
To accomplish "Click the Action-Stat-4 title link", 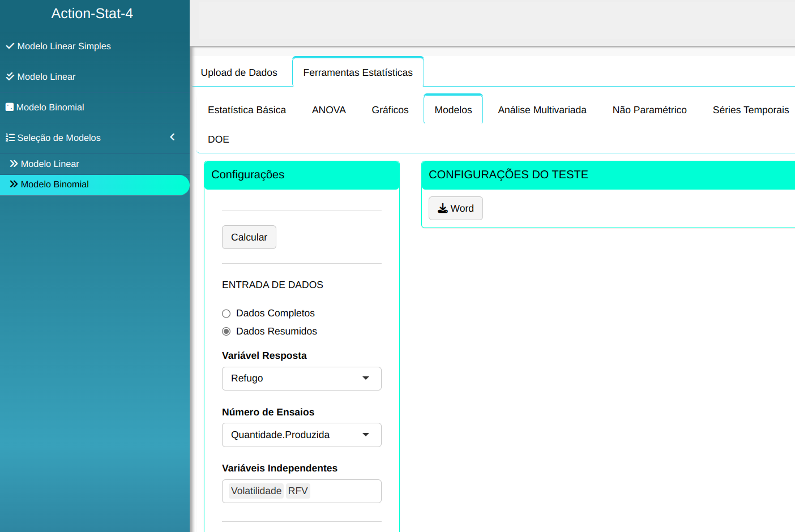I will [92, 14].
